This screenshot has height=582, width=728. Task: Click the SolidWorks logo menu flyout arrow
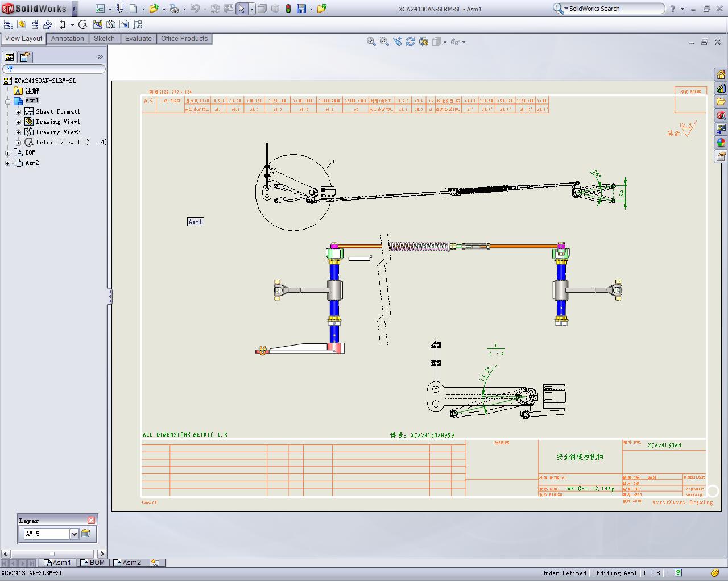[74, 9]
